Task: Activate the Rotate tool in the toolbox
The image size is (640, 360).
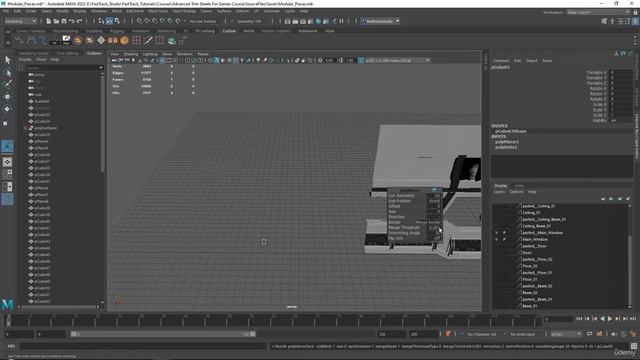Action: coord(8,109)
